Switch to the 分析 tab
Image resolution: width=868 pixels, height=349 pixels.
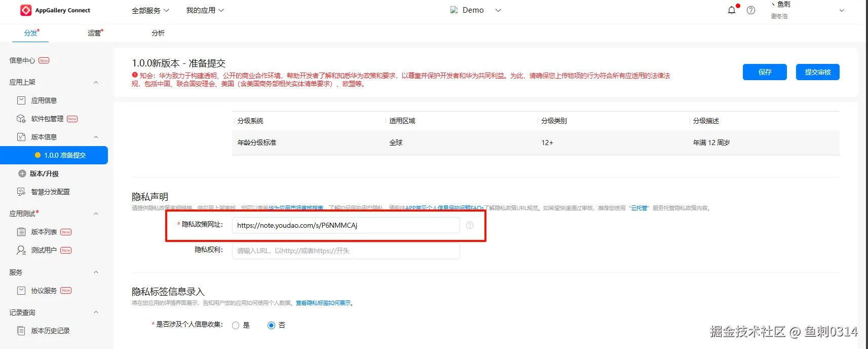point(158,33)
